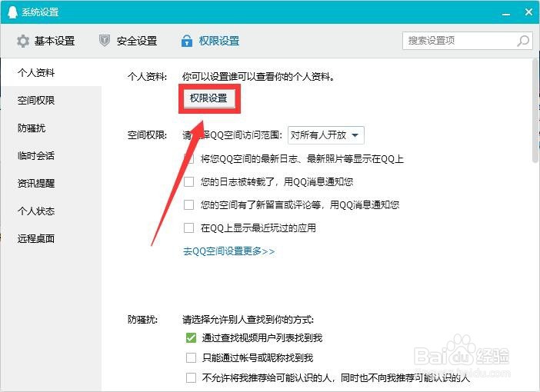
Task: Select 个人状态 in the left sidebar
Action: coord(51,211)
